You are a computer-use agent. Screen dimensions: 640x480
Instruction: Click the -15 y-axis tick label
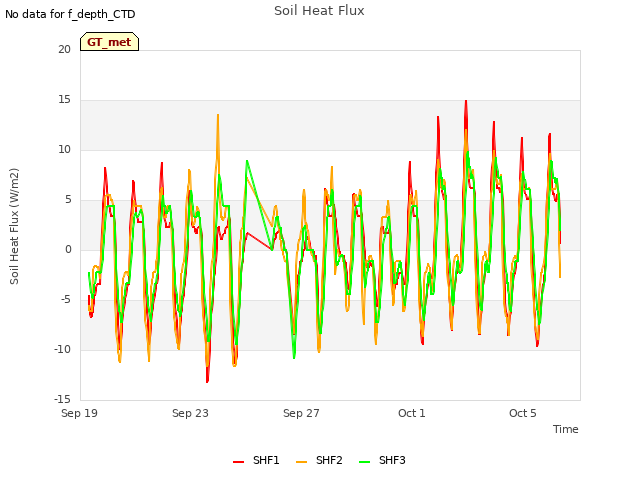[x=62, y=399]
